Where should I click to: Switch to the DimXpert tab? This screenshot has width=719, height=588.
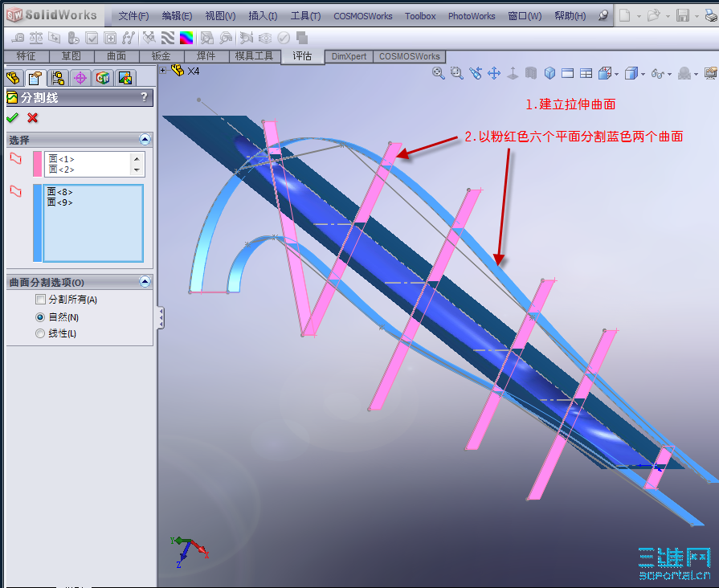click(x=349, y=56)
